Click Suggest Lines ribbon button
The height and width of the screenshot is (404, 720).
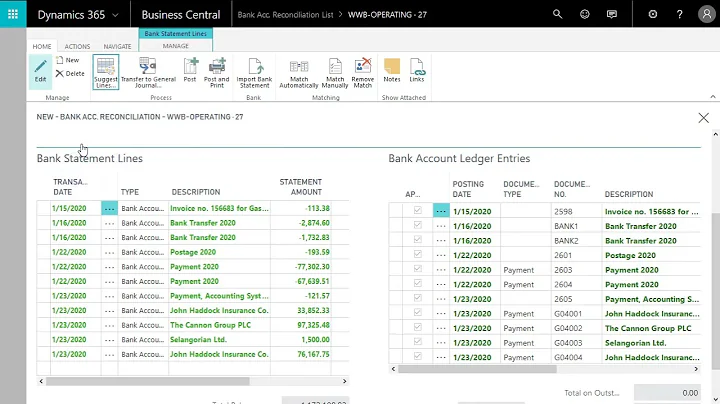point(106,72)
